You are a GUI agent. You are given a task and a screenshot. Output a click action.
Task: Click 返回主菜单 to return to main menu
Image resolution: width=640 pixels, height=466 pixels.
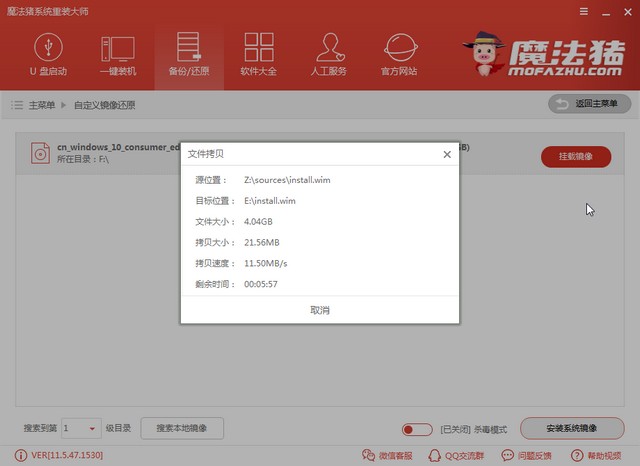click(x=590, y=104)
